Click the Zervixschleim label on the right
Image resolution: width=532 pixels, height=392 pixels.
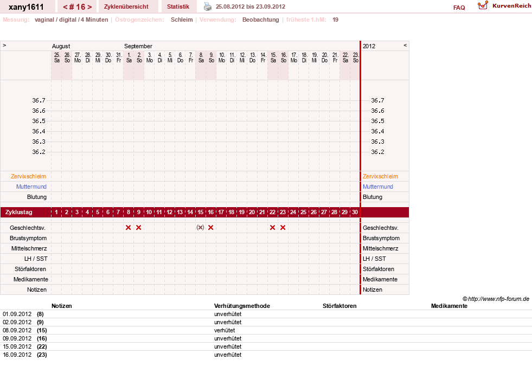pyautogui.click(x=380, y=176)
